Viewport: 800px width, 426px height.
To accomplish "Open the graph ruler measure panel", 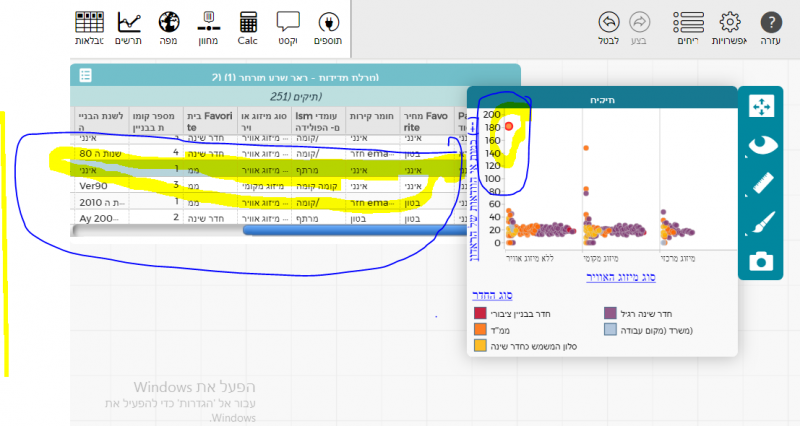I will point(762,184).
